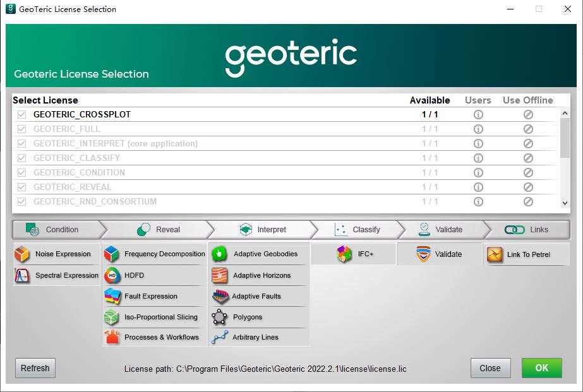Click Use Offline icon for GEOTERIC_FULL
This screenshot has height=392, width=583.
(528, 129)
